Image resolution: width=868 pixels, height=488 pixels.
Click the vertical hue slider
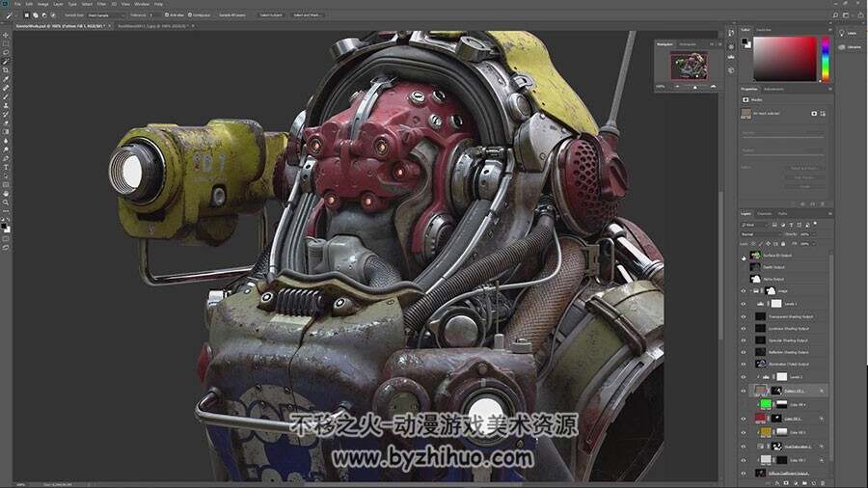(x=826, y=59)
